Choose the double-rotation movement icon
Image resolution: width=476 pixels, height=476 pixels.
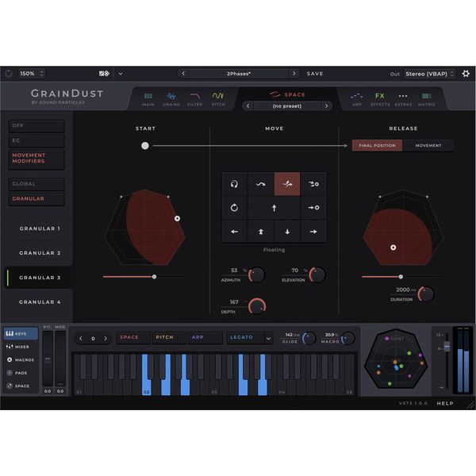[234, 184]
